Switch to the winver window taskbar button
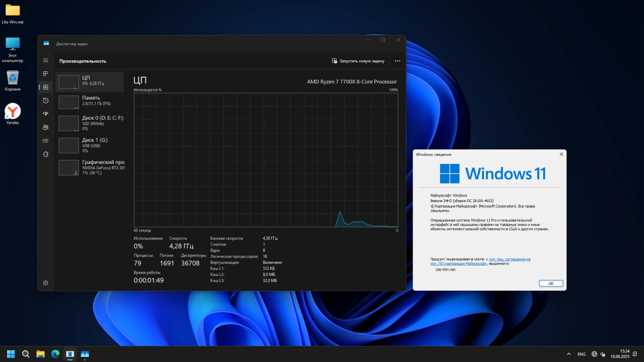 (70, 354)
